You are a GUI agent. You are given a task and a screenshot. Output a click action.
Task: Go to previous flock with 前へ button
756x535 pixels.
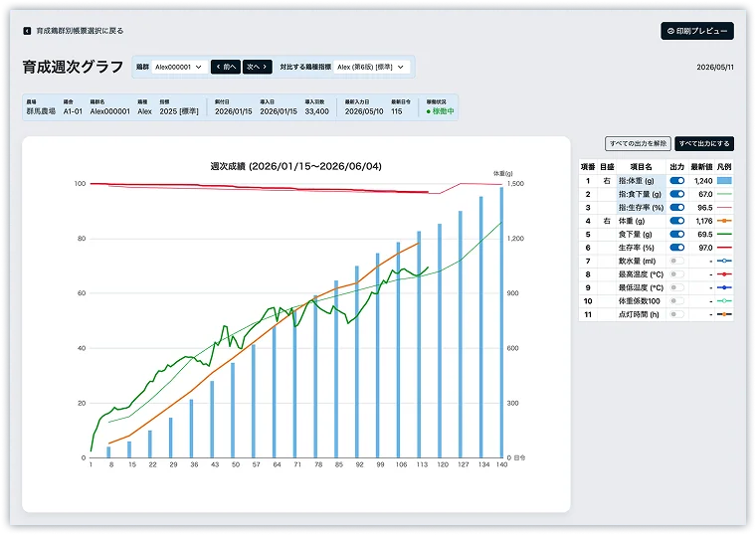tap(225, 67)
